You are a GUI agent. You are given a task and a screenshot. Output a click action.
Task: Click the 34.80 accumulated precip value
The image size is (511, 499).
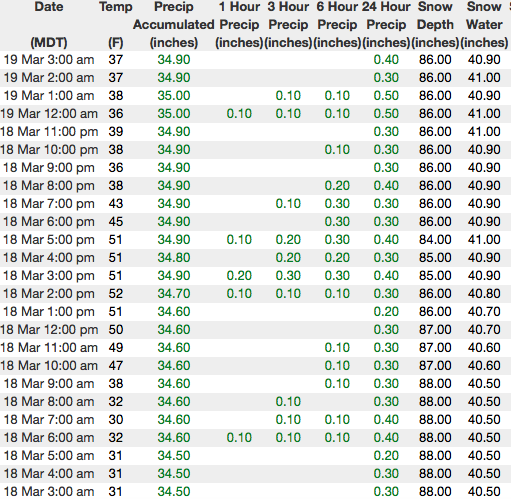pyautogui.click(x=174, y=258)
